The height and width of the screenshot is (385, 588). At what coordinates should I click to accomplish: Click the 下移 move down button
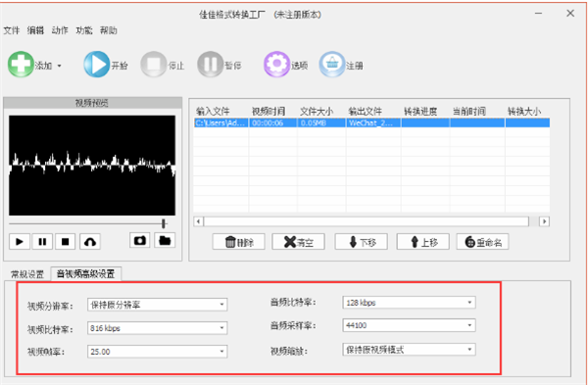(x=361, y=242)
